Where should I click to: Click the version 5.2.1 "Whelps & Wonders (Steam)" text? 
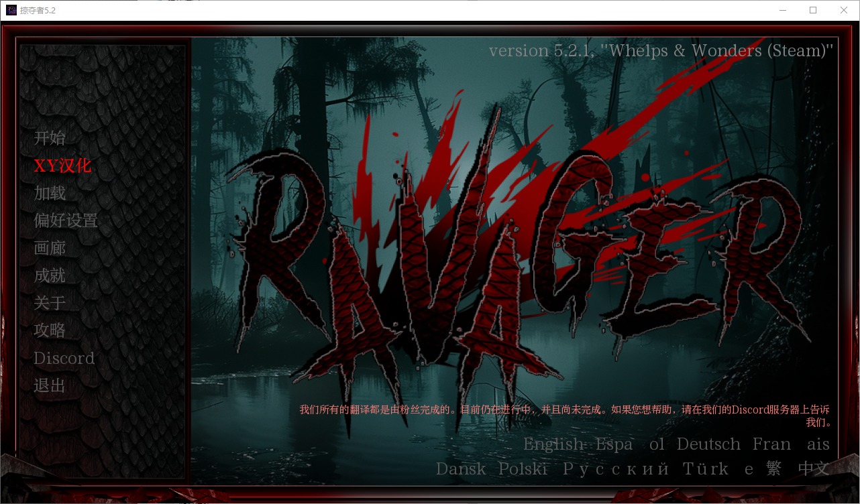661,50
